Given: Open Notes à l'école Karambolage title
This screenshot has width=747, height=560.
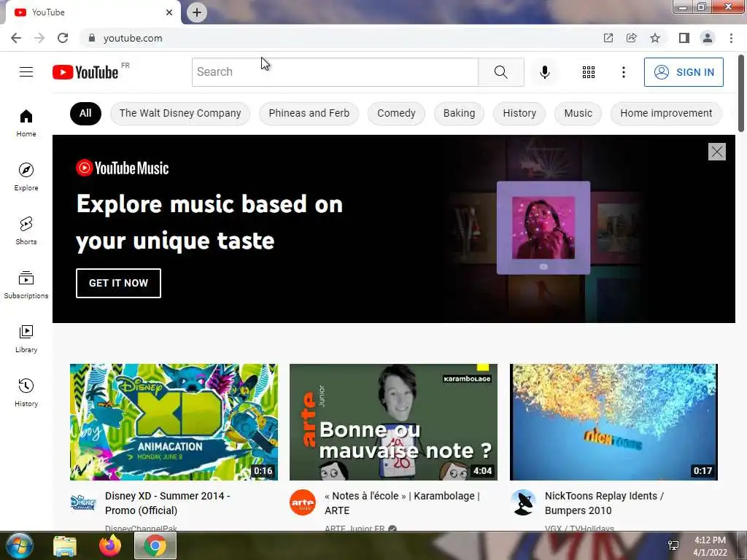Looking at the screenshot, I should (402, 503).
